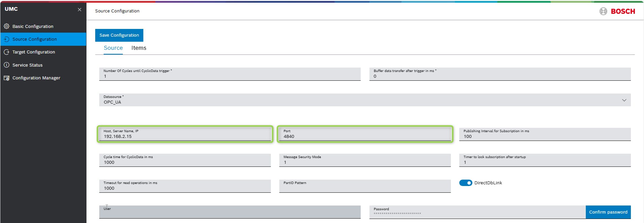
Task: Click the Service Status info icon
Action: point(6,65)
